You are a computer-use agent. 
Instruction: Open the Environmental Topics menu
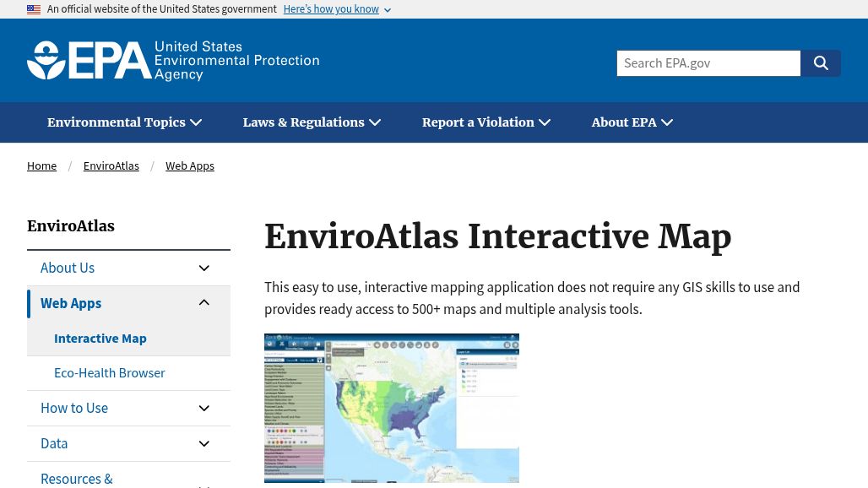[124, 122]
